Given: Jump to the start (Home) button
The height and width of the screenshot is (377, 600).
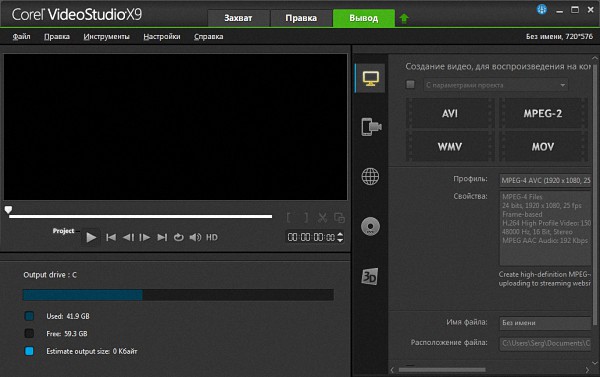Looking at the screenshot, I should pos(111,237).
